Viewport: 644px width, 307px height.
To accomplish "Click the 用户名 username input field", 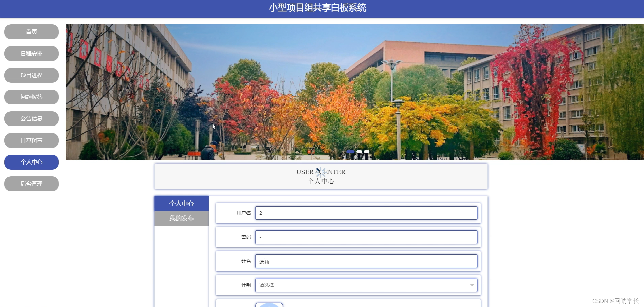I will coord(366,213).
